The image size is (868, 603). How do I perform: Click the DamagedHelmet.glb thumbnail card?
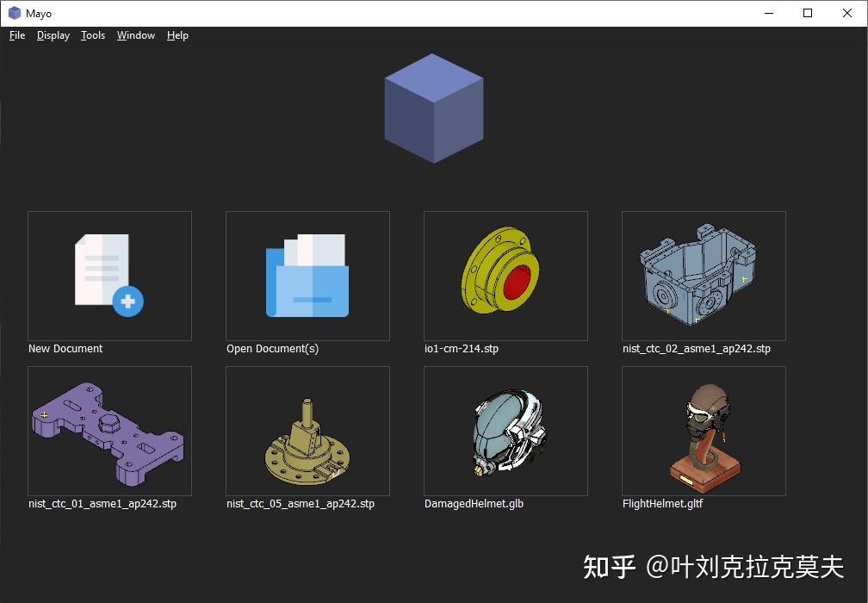(x=505, y=431)
